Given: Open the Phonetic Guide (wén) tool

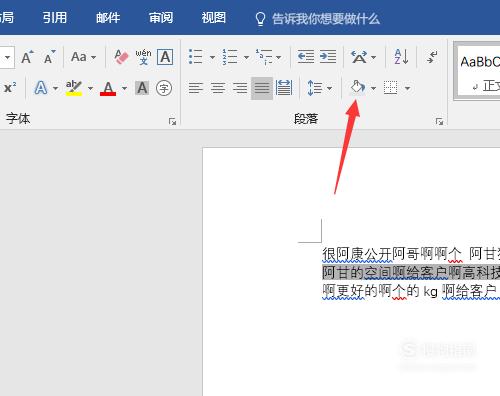Looking at the screenshot, I should [143, 57].
